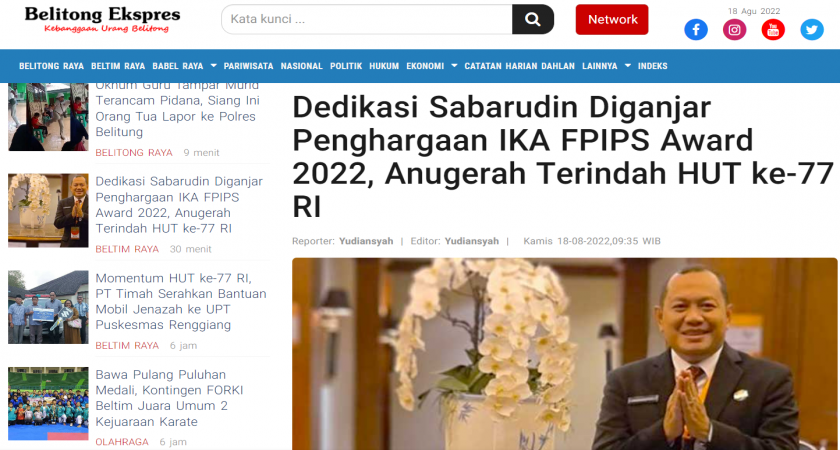Click the magnifier search button
840x450 pixels.
click(532, 19)
